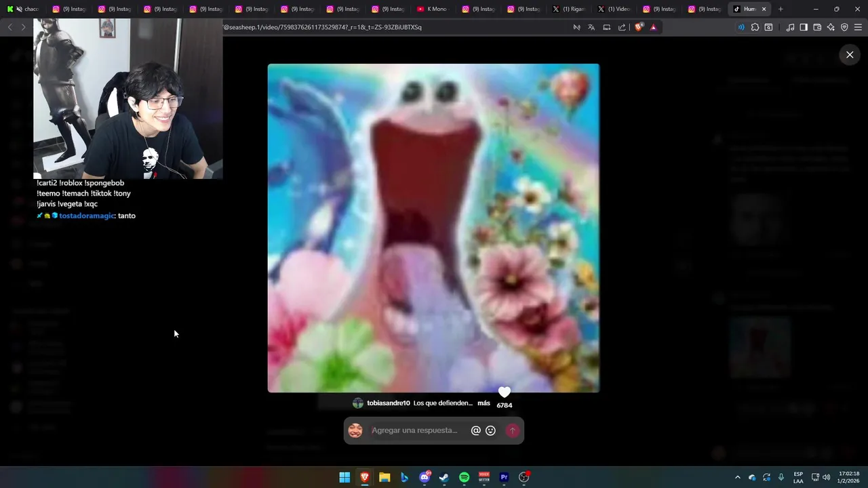The image size is (868, 488).
Task: Open Premiere Pro from taskbar
Action: tap(504, 477)
